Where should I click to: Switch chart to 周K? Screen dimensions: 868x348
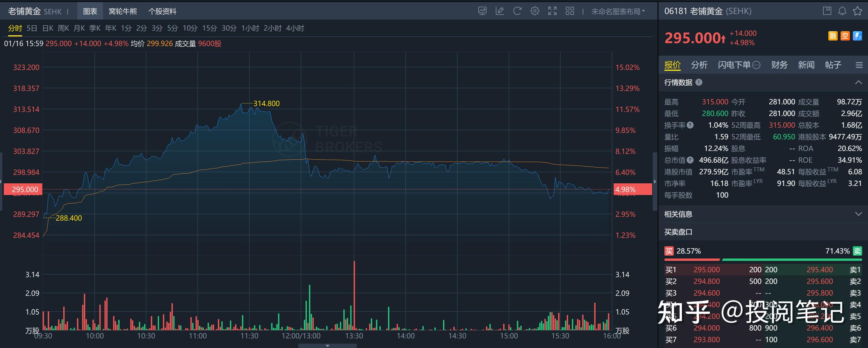coord(63,28)
